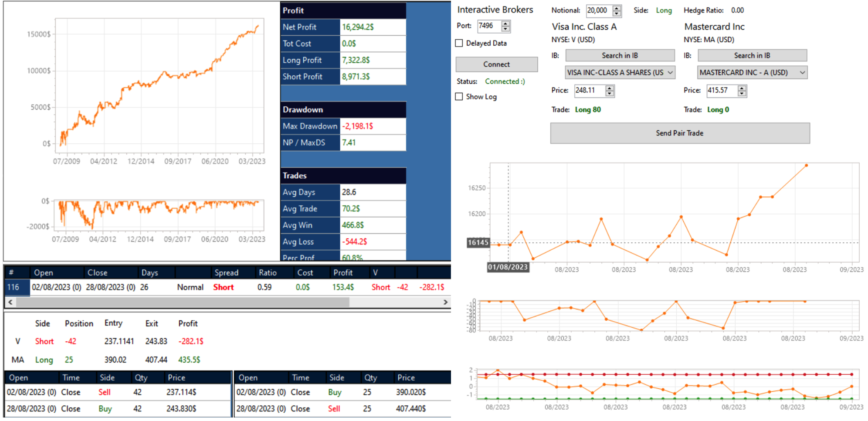Image resolution: width=868 pixels, height=421 pixels.
Task: Click the Side value Long
Action: [664, 10]
